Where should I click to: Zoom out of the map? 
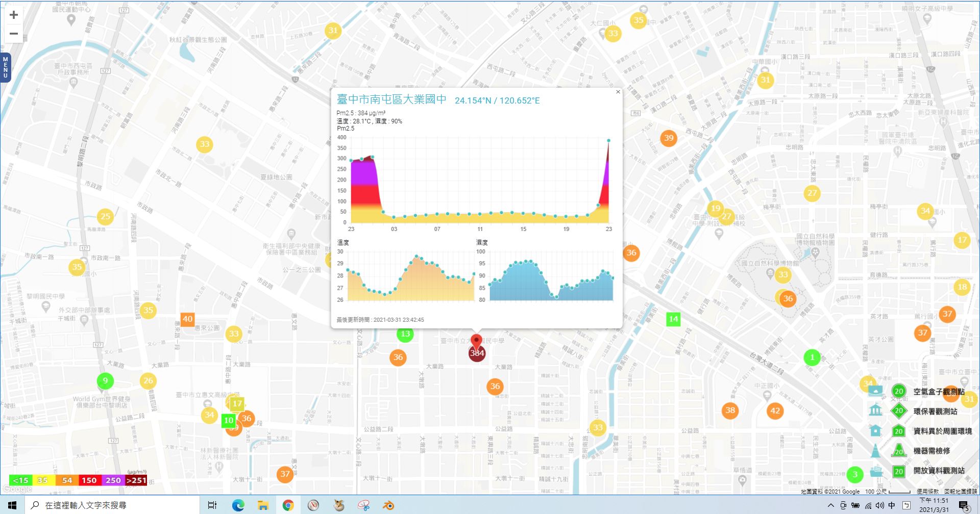14,34
